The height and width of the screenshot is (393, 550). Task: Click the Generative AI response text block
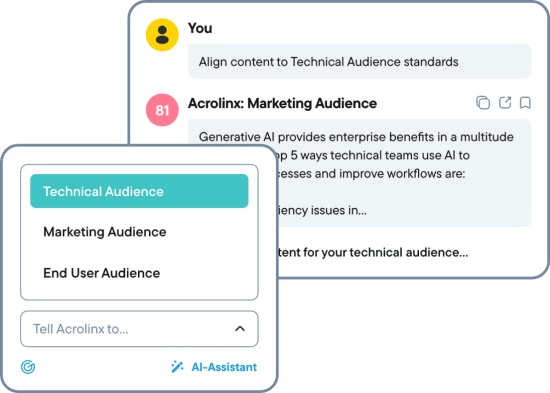click(360, 173)
